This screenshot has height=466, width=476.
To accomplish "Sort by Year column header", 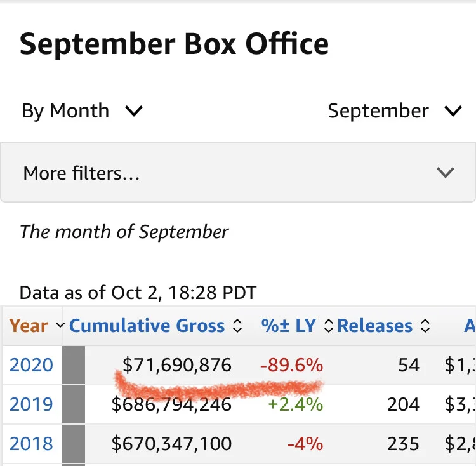I will [37, 326].
